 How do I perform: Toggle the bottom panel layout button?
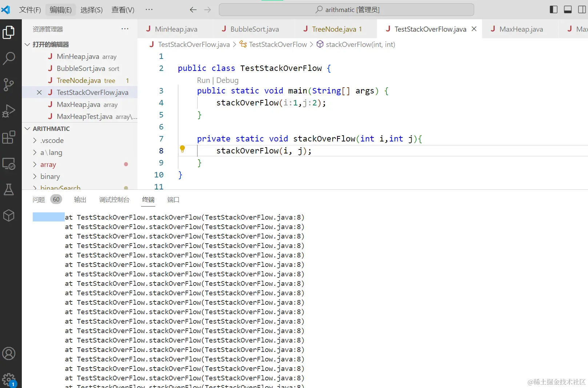(568, 9)
